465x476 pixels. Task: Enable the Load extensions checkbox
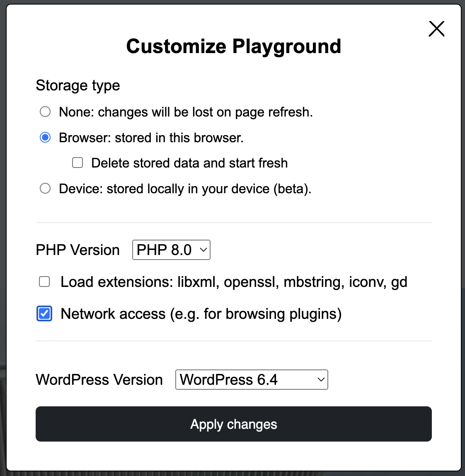click(x=44, y=282)
